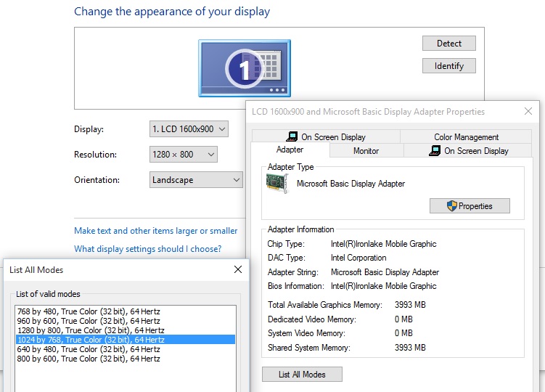545x392 pixels.
Task: Click the shield icon on Properties button
Action: pos(451,206)
